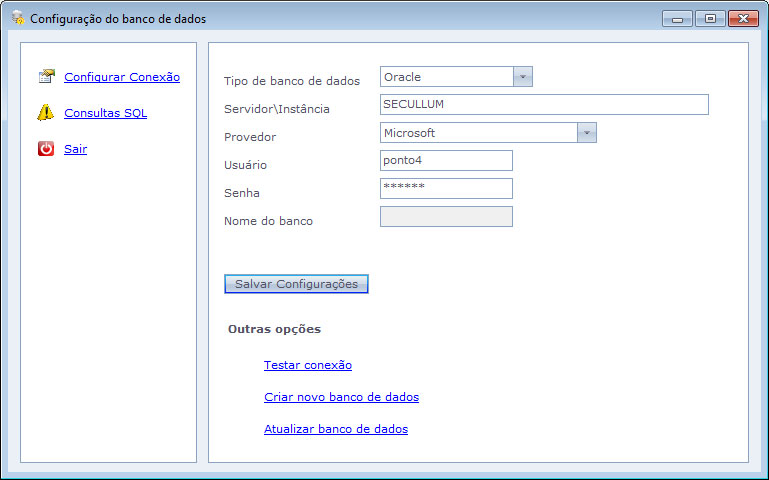Click the red Sair power icon
The image size is (769, 480).
pyautogui.click(x=46, y=149)
